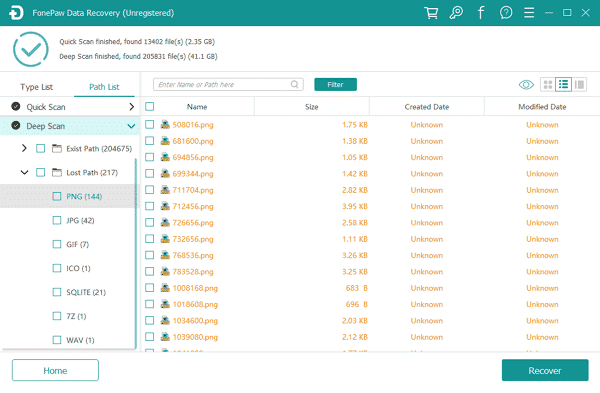Click the 694856.png file icon
This screenshot has width=600, height=393.
coord(165,157)
